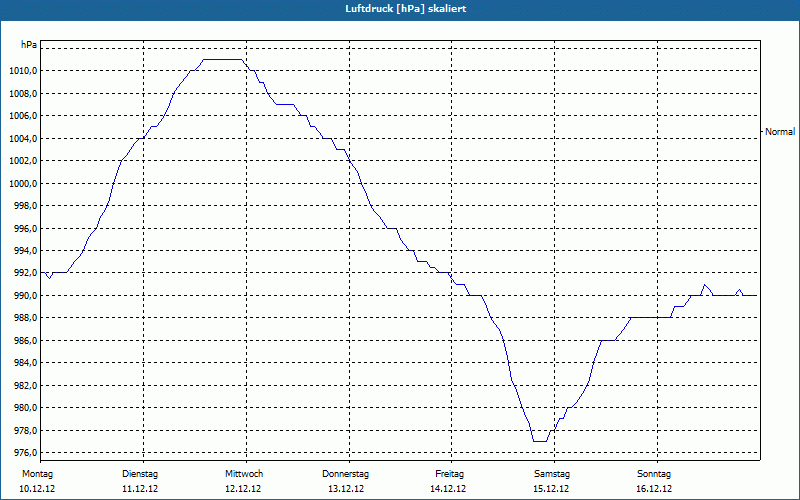Click the '1000,0' y-axis value
800x500 pixels.
tap(23, 183)
